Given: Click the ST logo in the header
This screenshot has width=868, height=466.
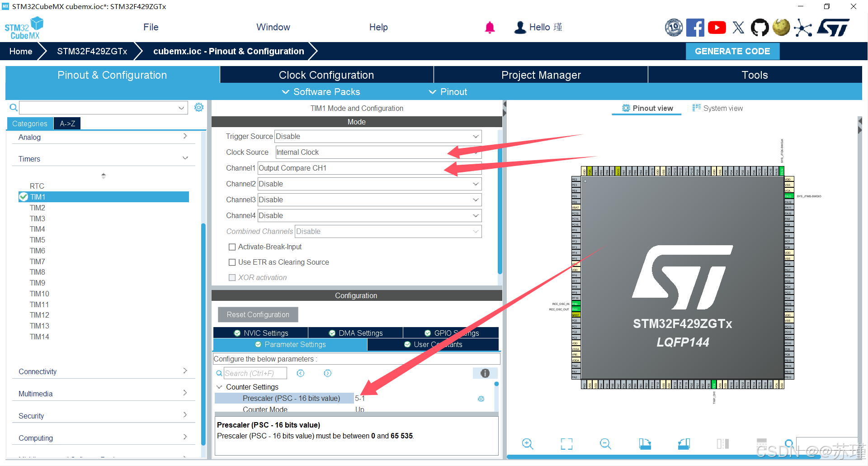Looking at the screenshot, I should (x=833, y=28).
